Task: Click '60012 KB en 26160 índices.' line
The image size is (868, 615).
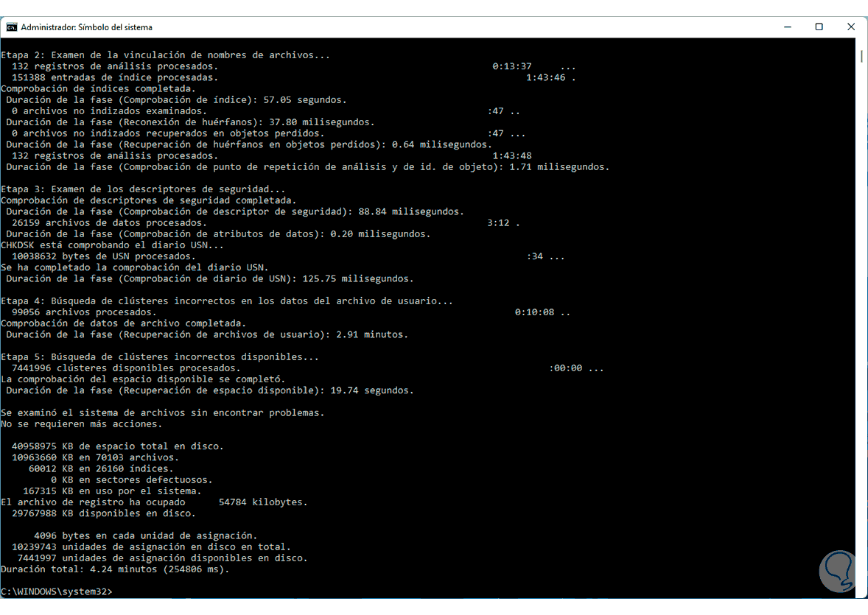Action: 101,468
